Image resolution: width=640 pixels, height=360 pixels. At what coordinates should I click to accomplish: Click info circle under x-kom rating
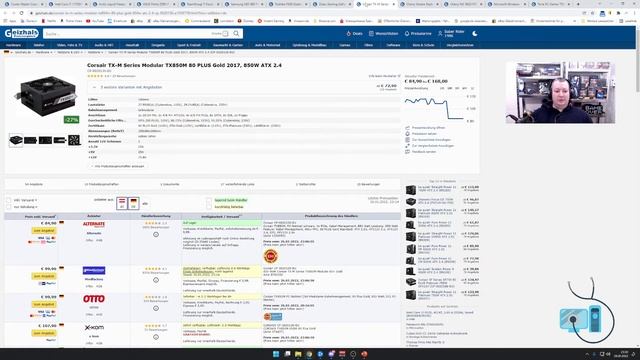[x=156, y=337]
